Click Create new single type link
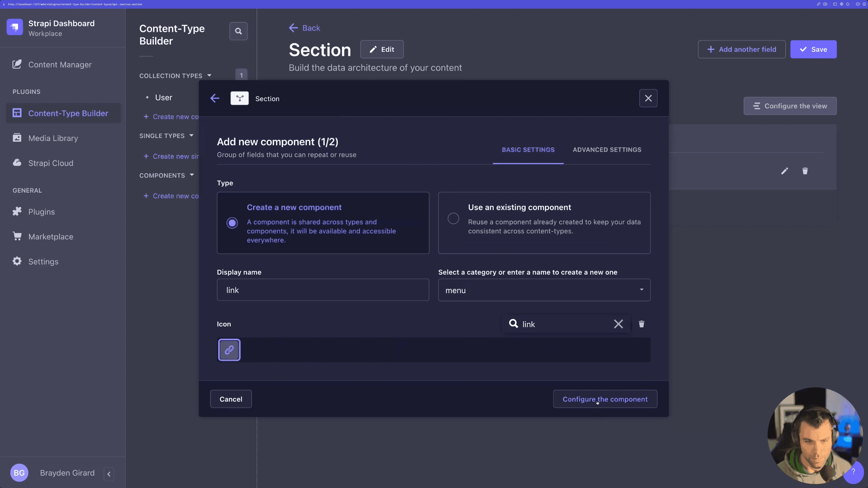 pos(171,156)
